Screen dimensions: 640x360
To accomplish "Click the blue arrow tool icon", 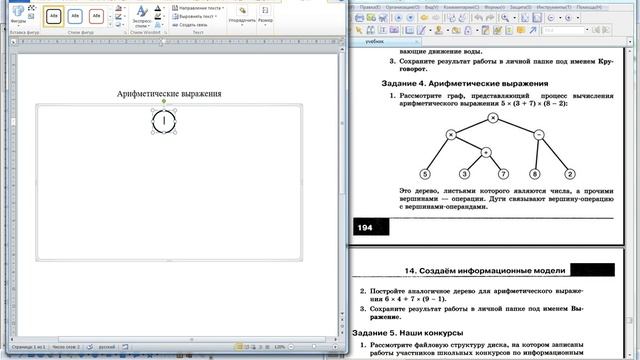I will 533,30.
